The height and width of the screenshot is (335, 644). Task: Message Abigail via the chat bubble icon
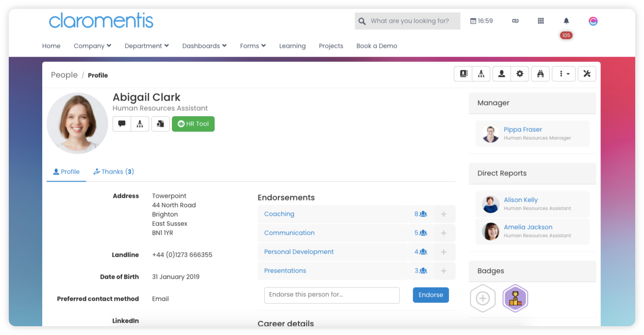coord(122,124)
